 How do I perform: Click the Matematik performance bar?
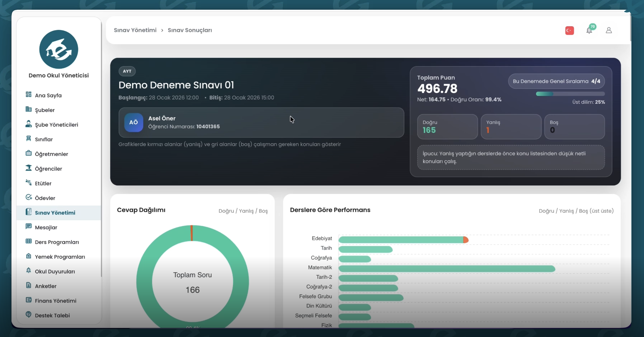pyautogui.click(x=447, y=269)
